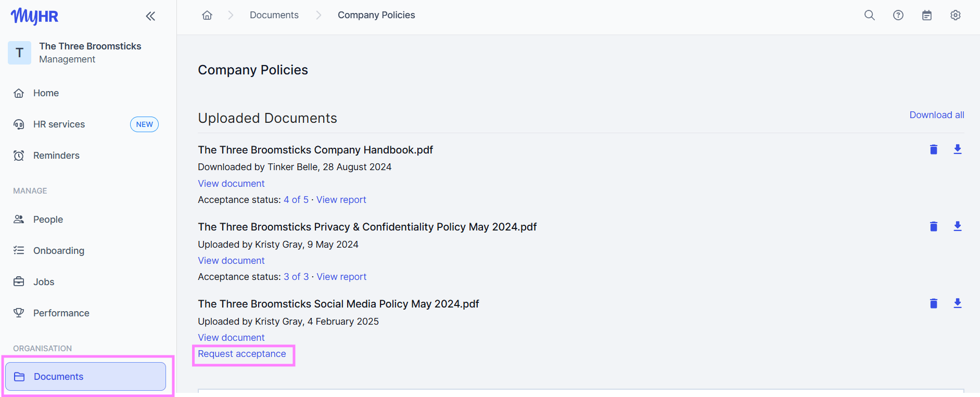Request acceptance for Social Media Policy

pos(242,354)
